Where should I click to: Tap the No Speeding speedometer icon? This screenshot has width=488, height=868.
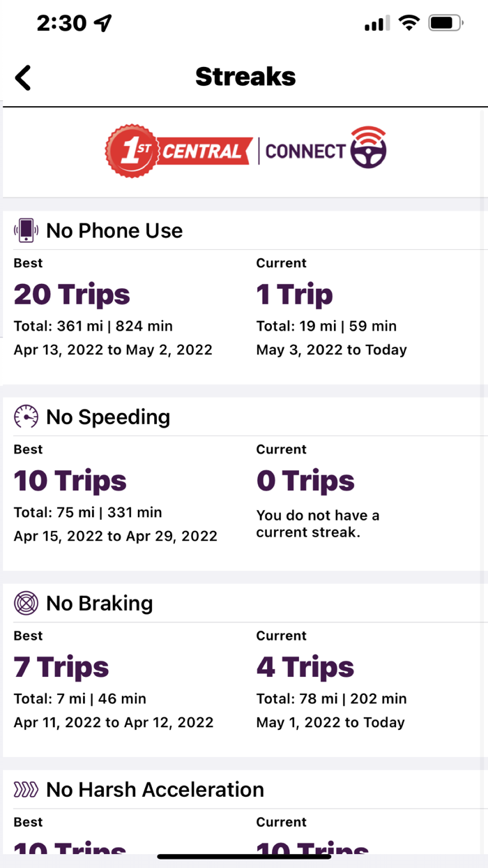coord(26,417)
